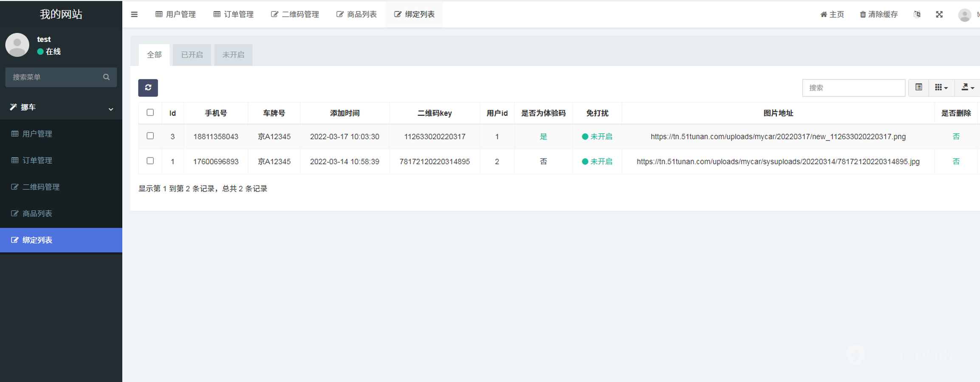Click the language switch icon
This screenshot has width=980, height=382.
[917, 14]
